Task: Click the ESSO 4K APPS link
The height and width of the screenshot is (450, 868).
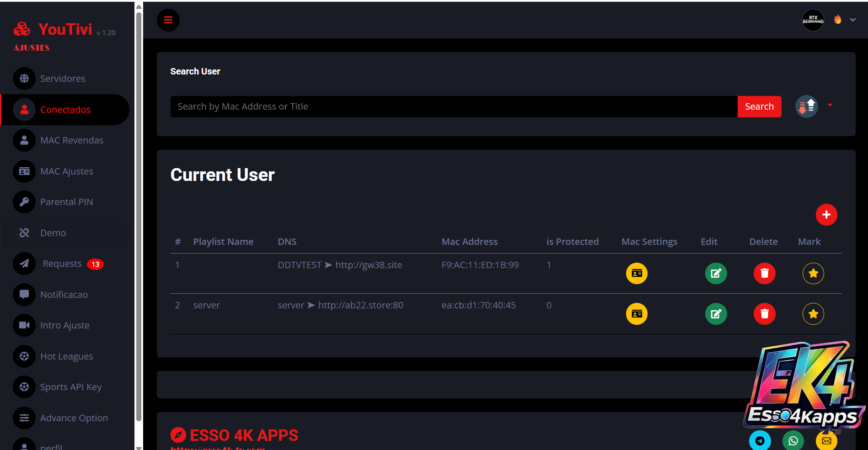Action: [243, 435]
